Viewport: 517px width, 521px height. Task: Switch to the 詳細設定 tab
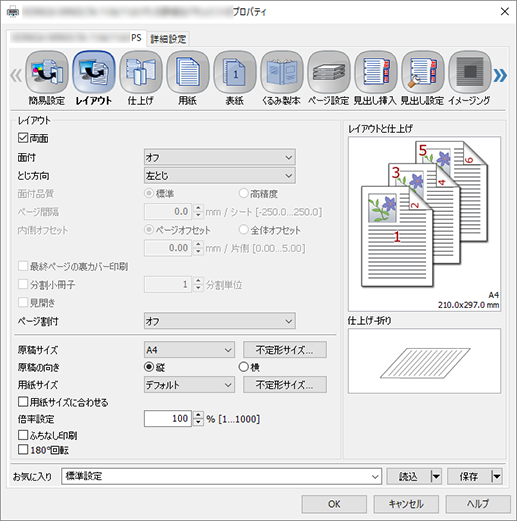point(168,39)
